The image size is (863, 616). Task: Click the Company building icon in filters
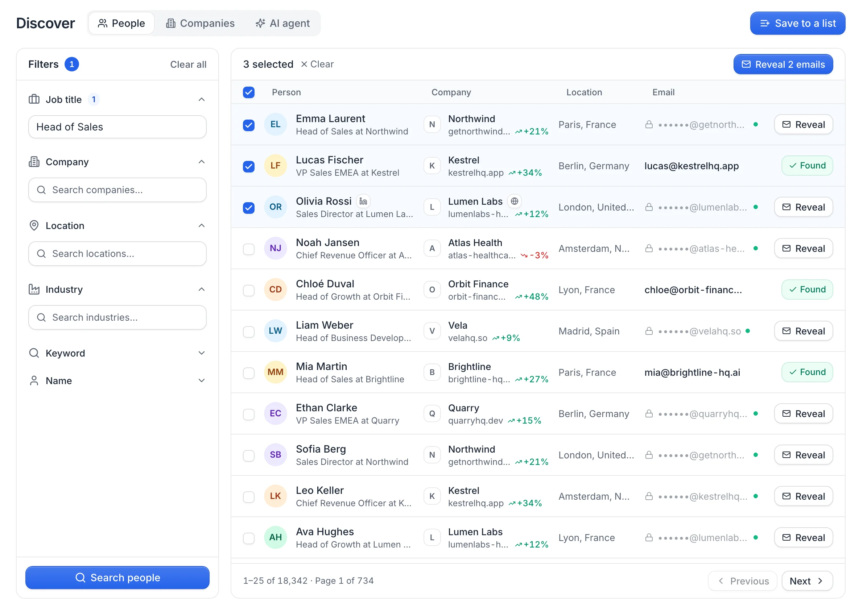point(34,162)
